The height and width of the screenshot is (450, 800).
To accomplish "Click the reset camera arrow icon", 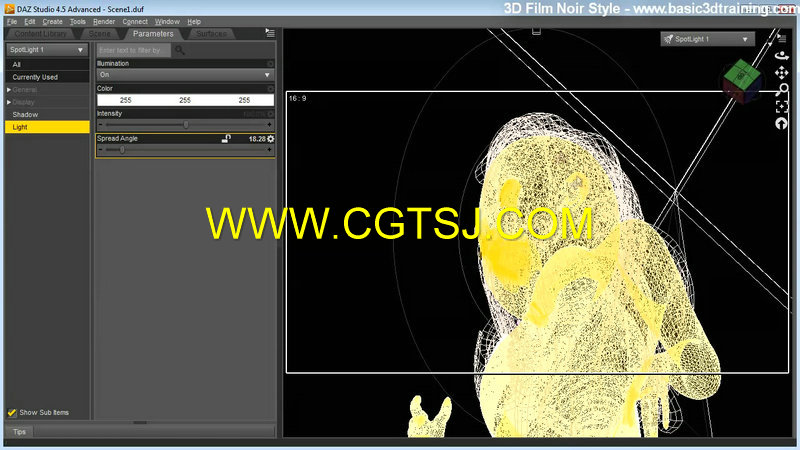I will (782, 123).
